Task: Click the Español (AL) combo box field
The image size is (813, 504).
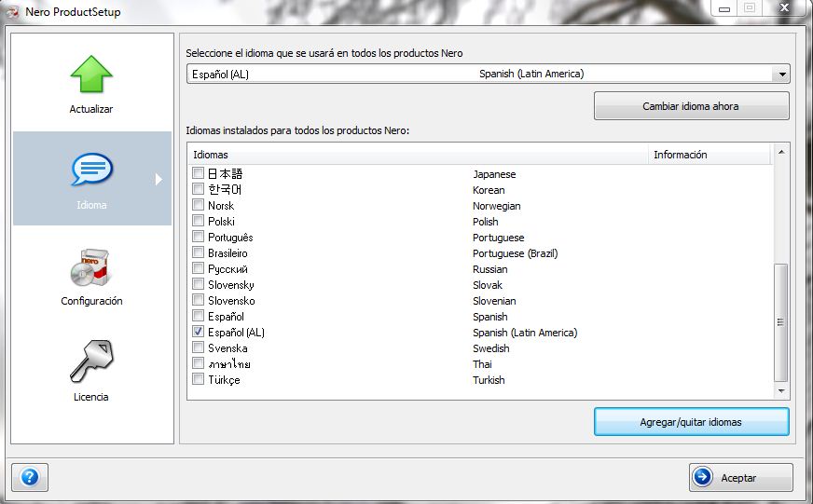Action: pos(488,75)
